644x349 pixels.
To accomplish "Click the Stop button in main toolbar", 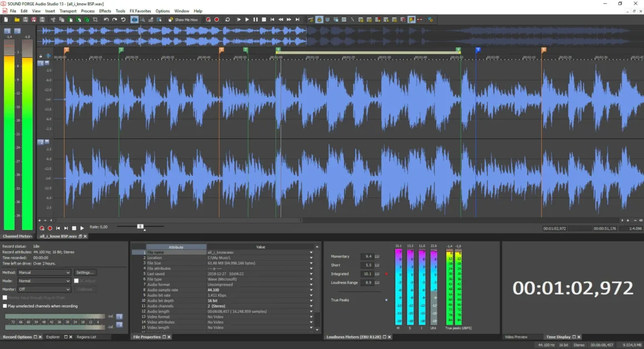I will click(264, 19).
